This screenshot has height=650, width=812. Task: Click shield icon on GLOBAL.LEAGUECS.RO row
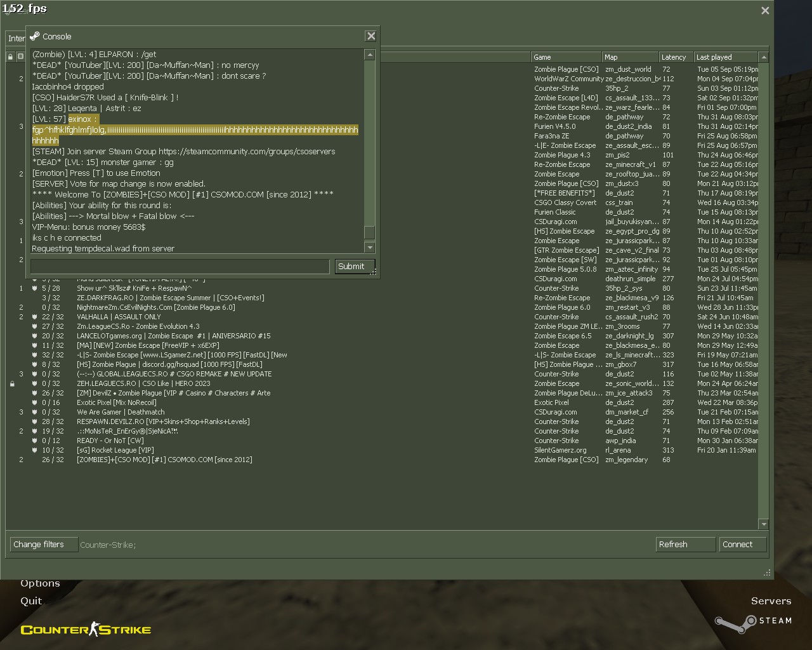(x=36, y=374)
